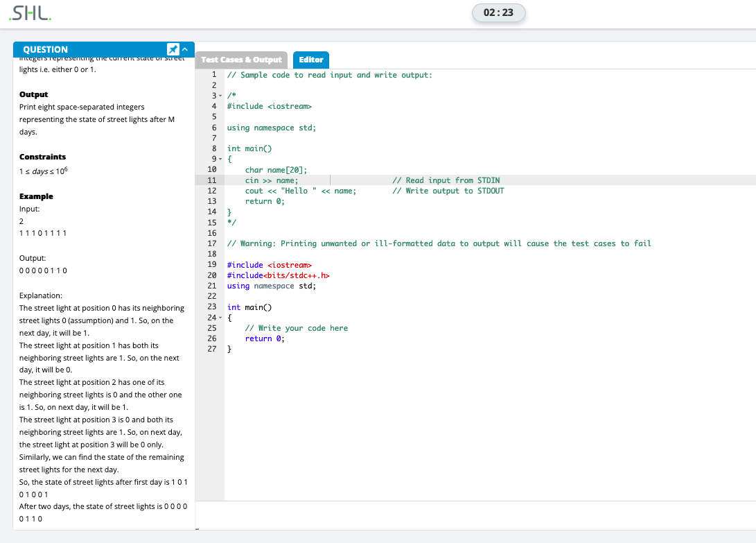Click example output '0 0 0 0 0 1 1 0'
The width and height of the screenshot is (756, 543).
(x=43, y=270)
